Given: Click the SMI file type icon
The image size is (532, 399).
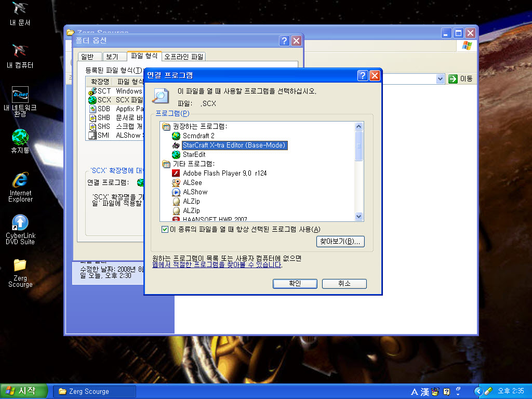Looking at the screenshot, I should (92, 136).
